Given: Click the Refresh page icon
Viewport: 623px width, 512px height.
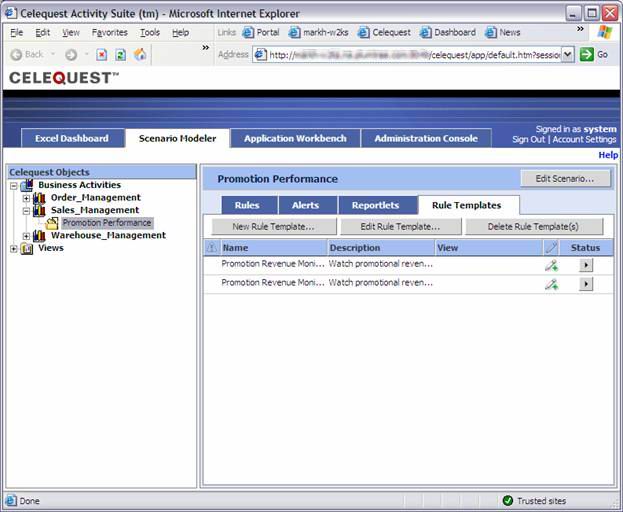Looking at the screenshot, I should (x=120, y=54).
